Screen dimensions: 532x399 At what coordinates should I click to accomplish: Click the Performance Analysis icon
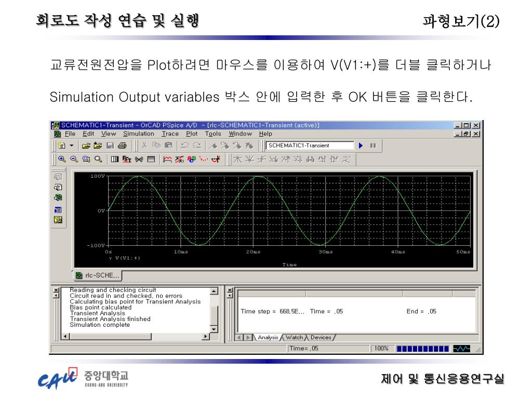click(x=139, y=159)
